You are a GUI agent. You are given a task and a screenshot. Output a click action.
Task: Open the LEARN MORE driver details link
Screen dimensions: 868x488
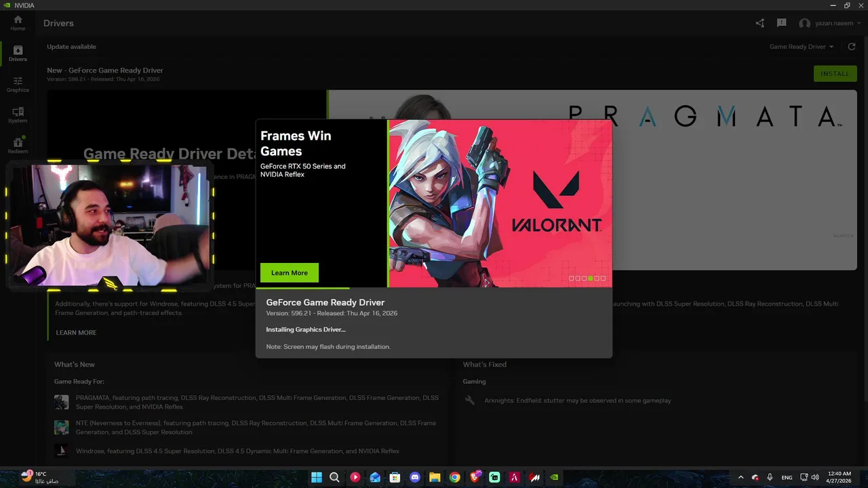[x=76, y=333]
